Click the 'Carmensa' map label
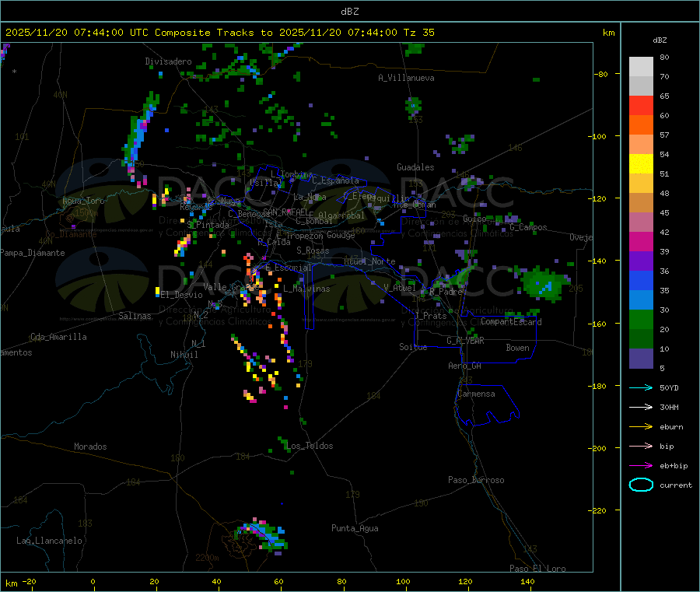This screenshot has height=592, width=700. pos(476,394)
